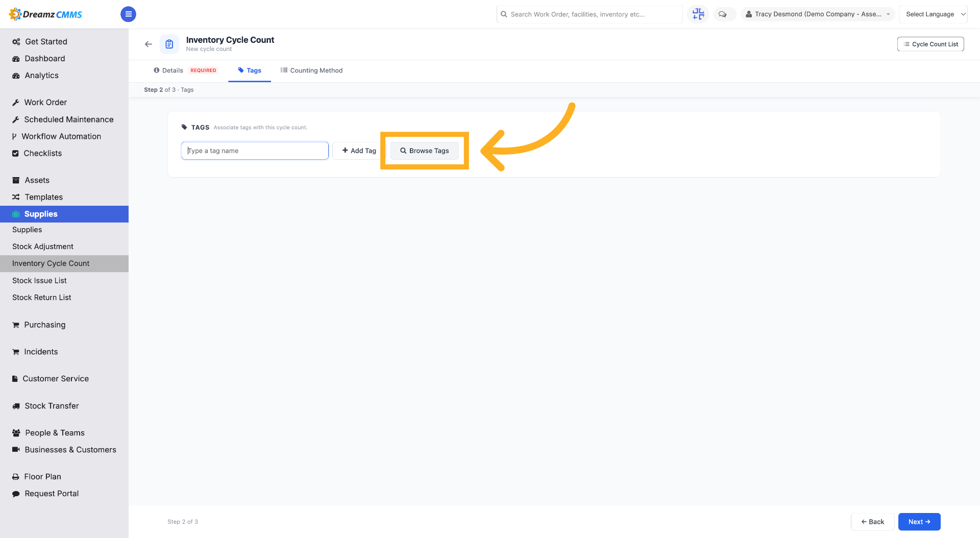Click the Analytics icon in sidebar
This screenshot has width=980, height=538.
click(x=16, y=76)
